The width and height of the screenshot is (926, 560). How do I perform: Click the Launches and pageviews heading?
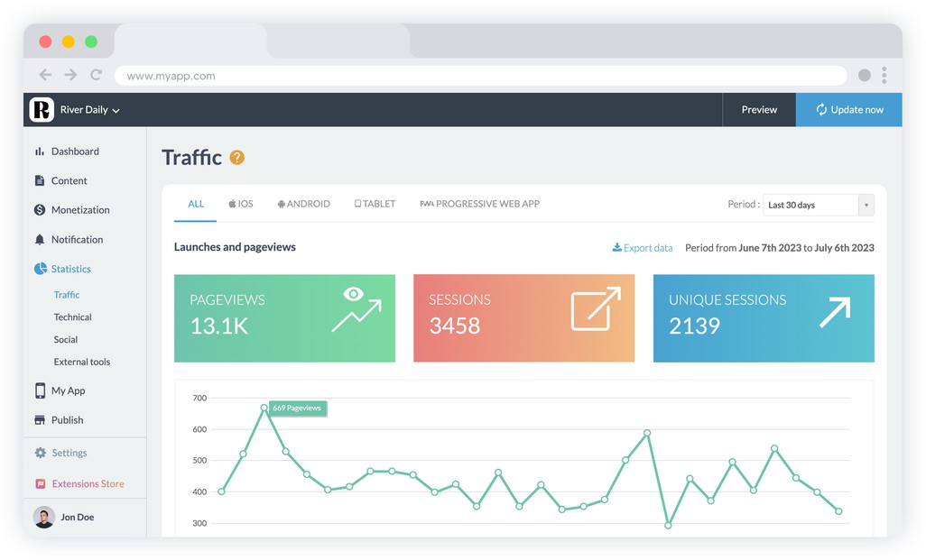(x=235, y=247)
